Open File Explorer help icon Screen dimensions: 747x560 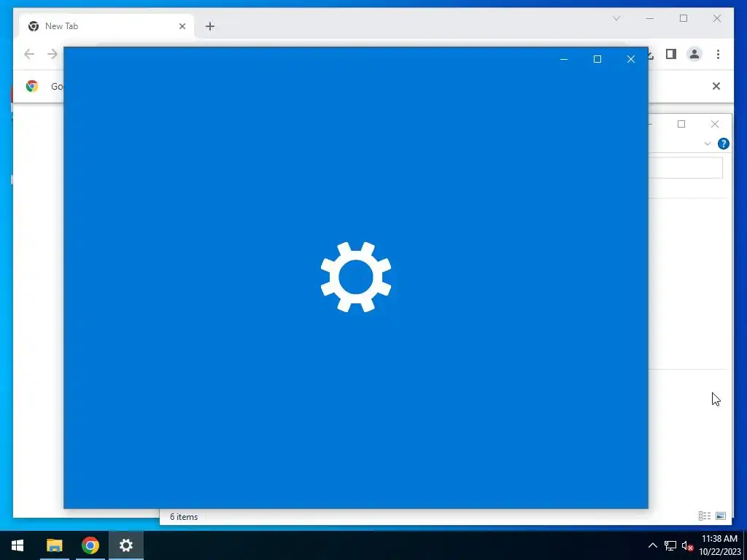click(x=723, y=144)
